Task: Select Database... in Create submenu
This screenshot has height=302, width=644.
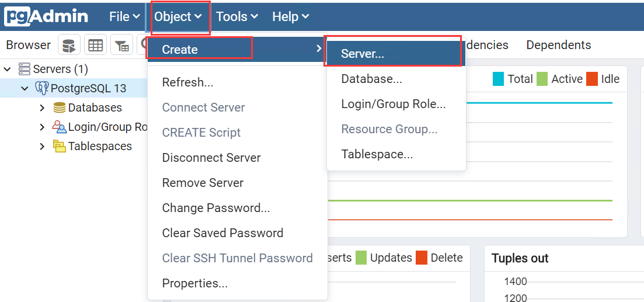Action: (x=371, y=79)
